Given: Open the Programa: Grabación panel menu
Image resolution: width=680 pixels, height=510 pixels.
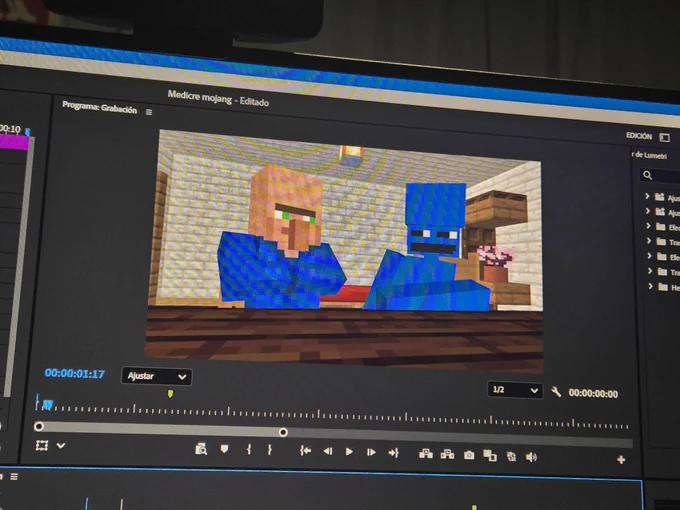Looking at the screenshot, I should tap(149, 112).
